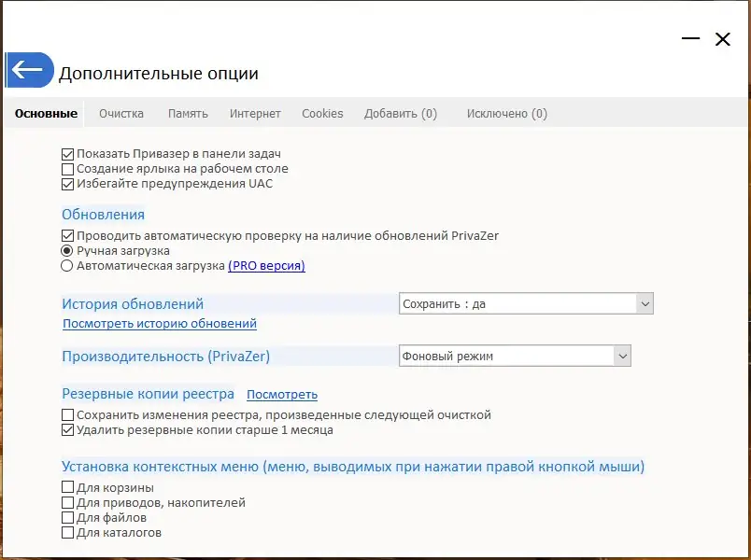Viewport: 751px width, 560px height.
Task: Choose 'Автоматическая загрузка' radio option
Action: click(67, 266)
